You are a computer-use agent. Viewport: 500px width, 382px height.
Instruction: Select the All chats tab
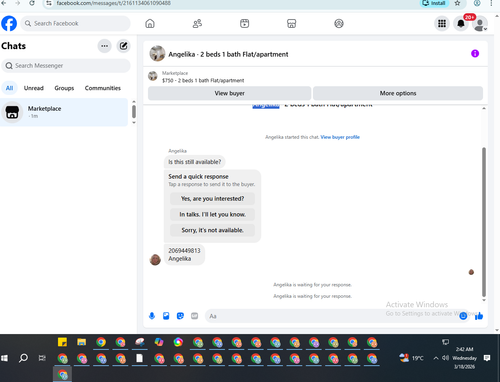pyautogui.click(x=9, y=88)
